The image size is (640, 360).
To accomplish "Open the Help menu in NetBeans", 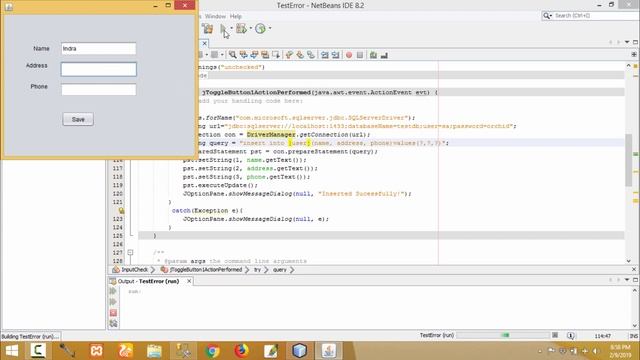I will pyautogui.click(x=236, y=16).
